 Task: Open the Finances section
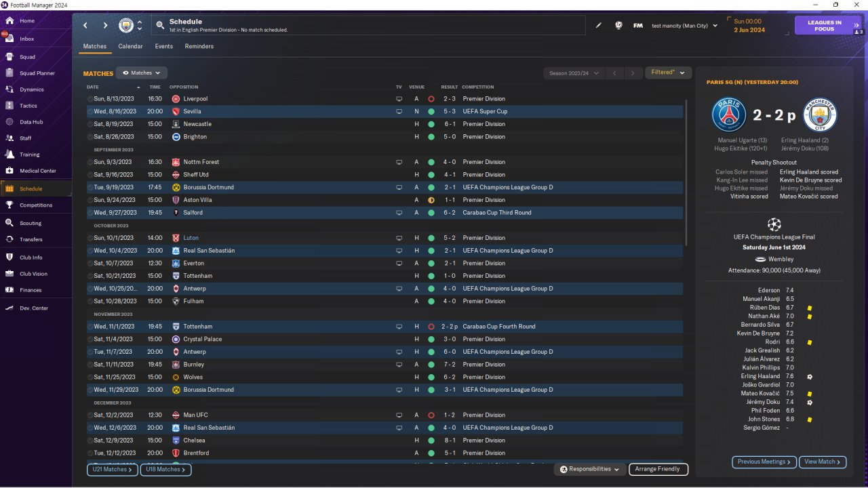coord(31,290)
